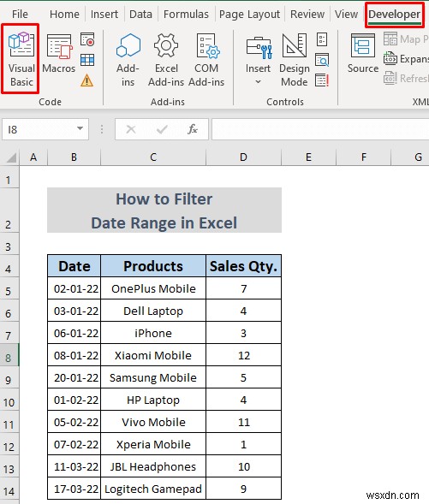The image size is (429, 504).
Task: Toggle Design Mode on
Action: tap(295, 60)
